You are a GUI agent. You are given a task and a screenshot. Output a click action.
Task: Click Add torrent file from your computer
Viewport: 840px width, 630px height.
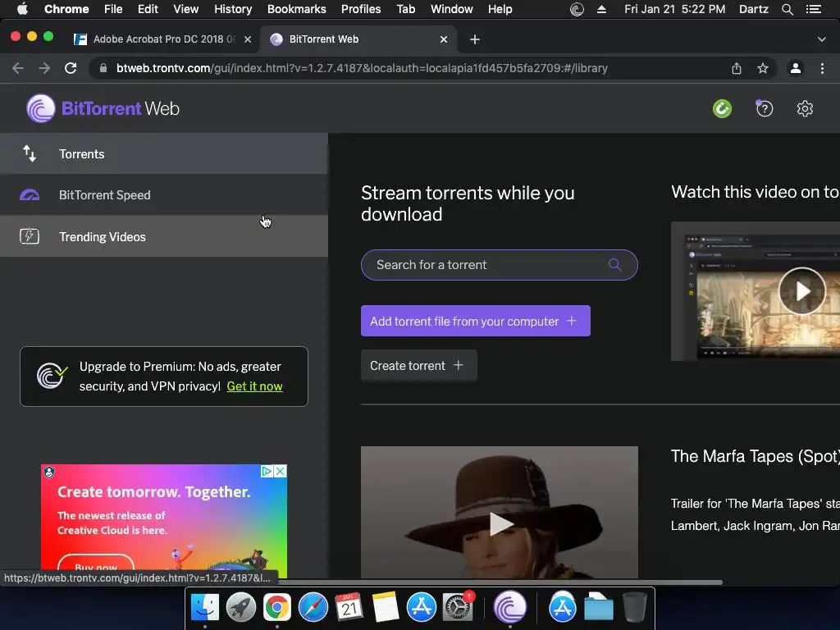[x=476, y=321]
